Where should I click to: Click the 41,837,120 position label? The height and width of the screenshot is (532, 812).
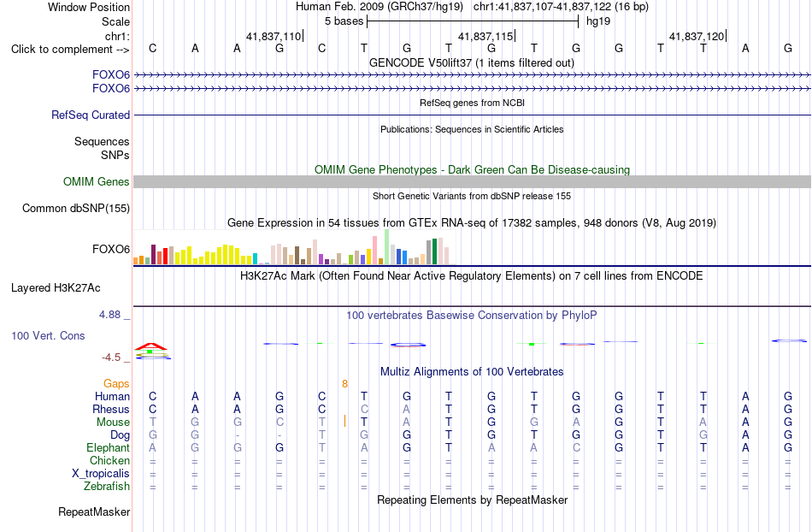(697, 36)
